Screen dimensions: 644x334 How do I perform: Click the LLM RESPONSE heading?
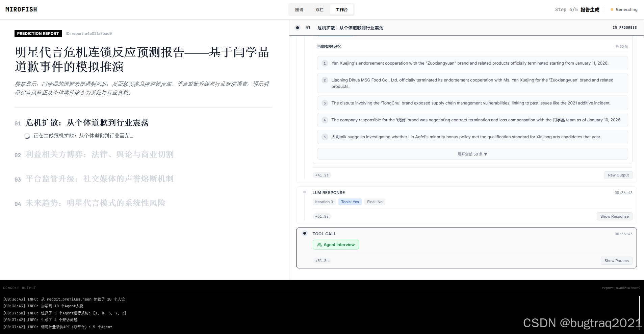pyautogui.click(x=329, y=193)
